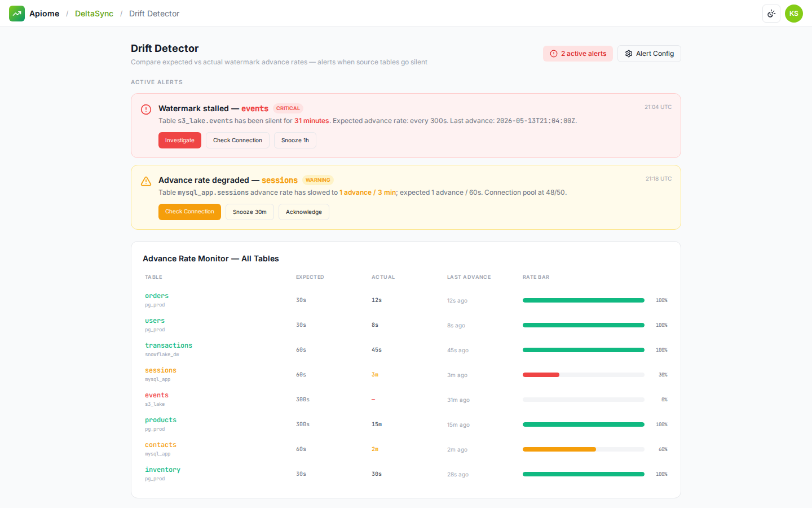The image size is (812, 508).
Task: Open the products table row
Action: [406, 424]
